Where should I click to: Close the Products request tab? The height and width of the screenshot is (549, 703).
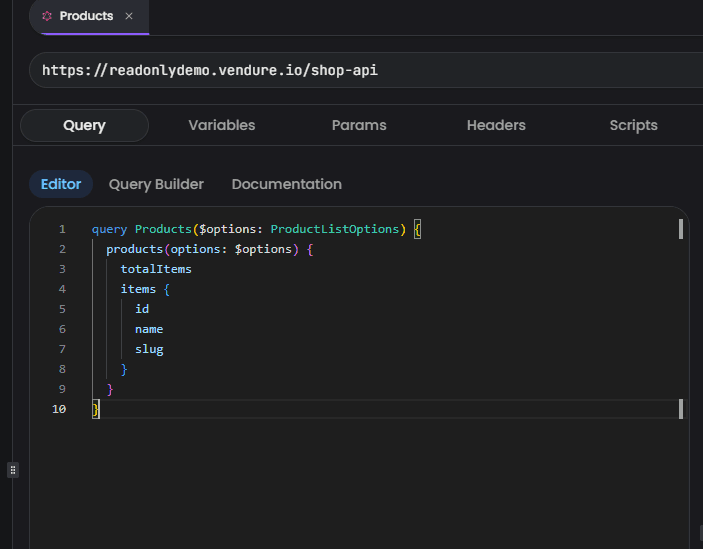coord(129,16)
